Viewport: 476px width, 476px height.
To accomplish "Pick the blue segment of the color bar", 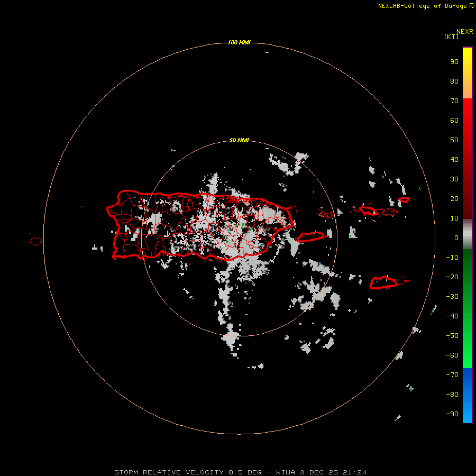I will 467,395.
